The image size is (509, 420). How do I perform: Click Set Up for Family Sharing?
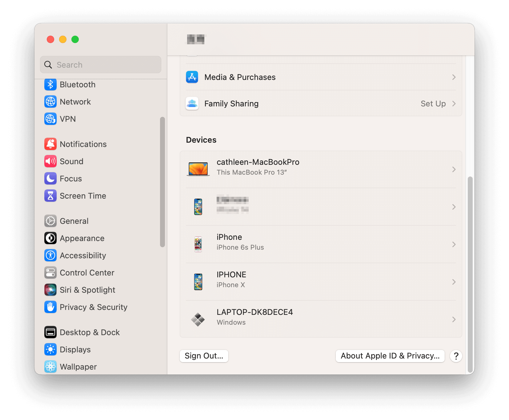pyautogui.click(x=433, y=104)
